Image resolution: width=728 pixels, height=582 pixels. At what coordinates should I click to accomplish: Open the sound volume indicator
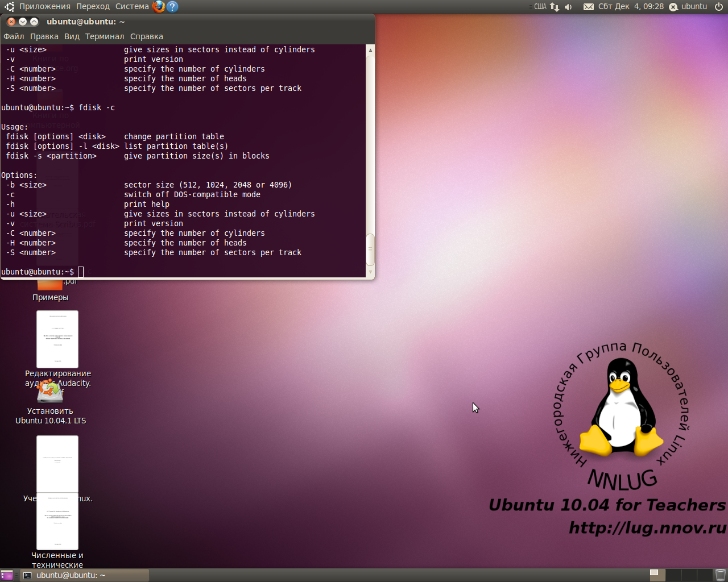pos(568,7)
